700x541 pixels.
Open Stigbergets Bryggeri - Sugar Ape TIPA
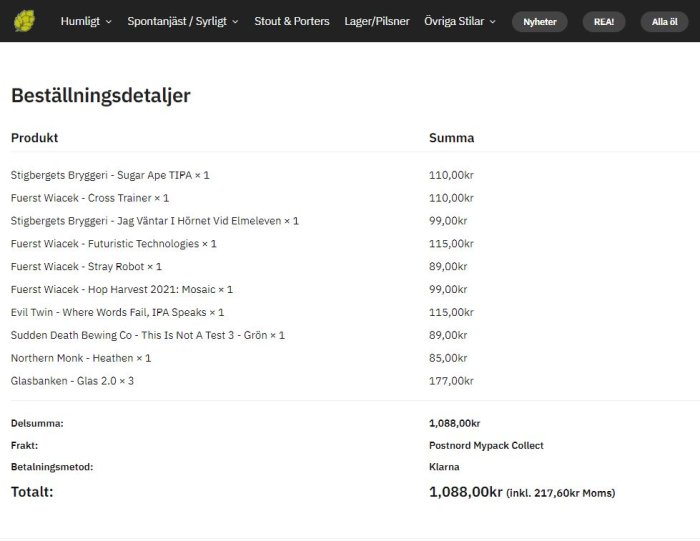[x=110, y=175]
